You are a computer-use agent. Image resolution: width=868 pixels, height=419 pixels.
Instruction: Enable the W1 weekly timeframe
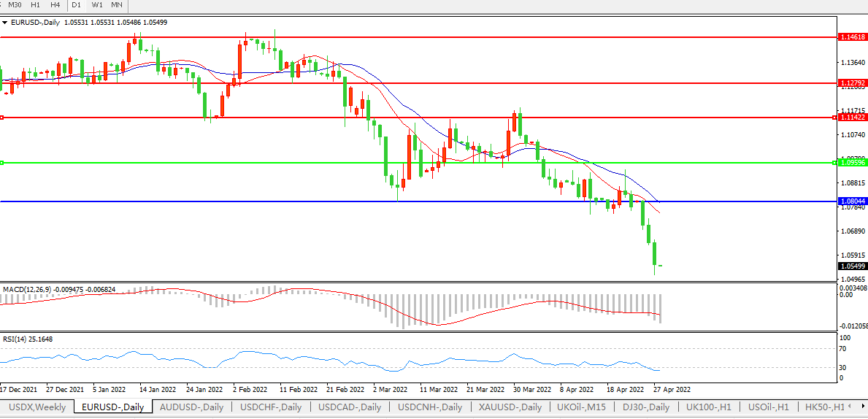click(97, 5)
